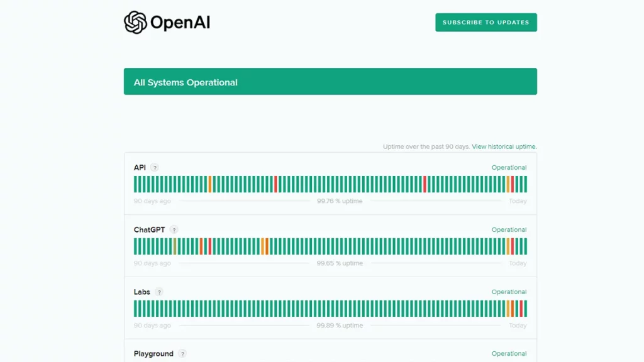This screenshot has width=644, height=362.
Task: Click the API component name
Action: click(140, 167)
